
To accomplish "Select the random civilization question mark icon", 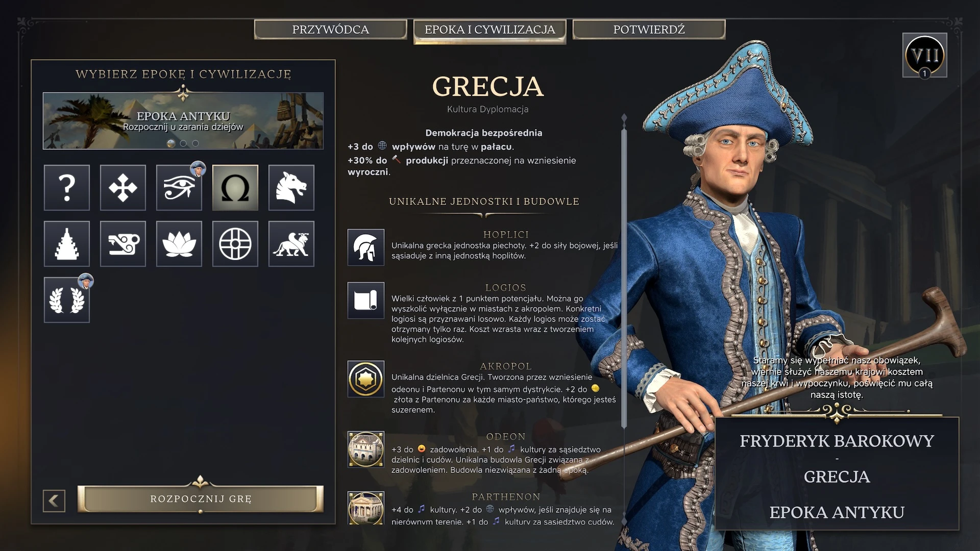I will [67, 188].
